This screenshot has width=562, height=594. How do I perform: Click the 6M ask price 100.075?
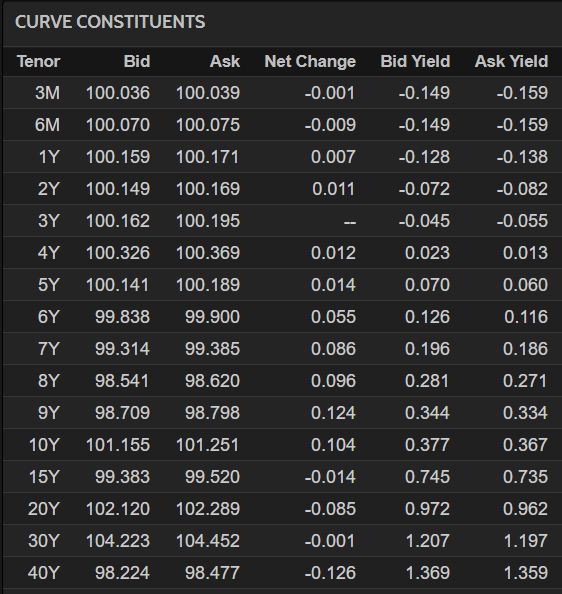point(208,125)
